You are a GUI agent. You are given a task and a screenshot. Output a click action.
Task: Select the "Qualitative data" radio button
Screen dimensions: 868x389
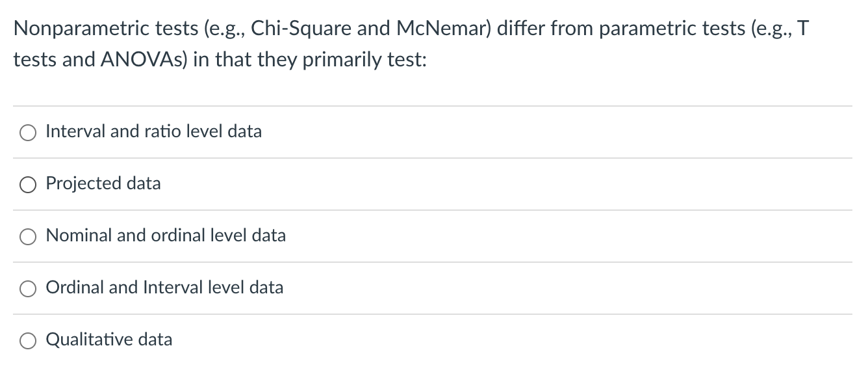[x=27, y=340]
